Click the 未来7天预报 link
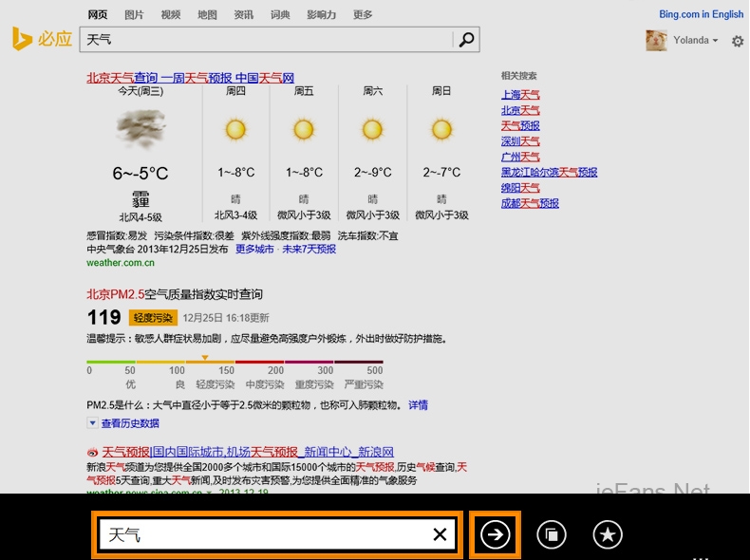 309,250
